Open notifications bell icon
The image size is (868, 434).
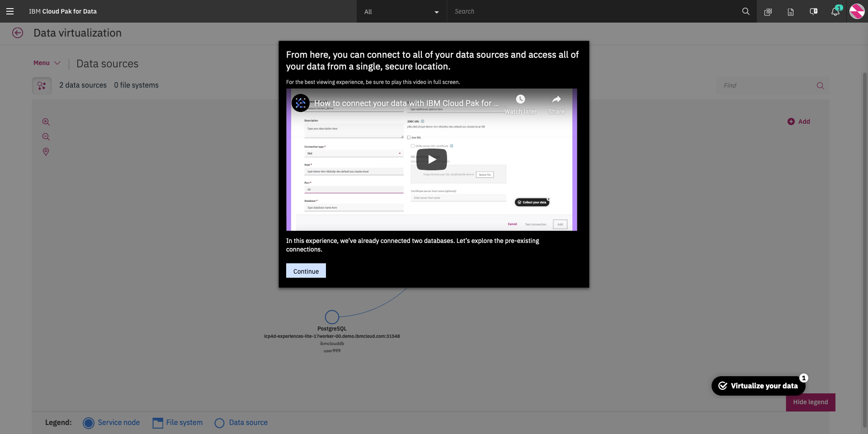835,11
